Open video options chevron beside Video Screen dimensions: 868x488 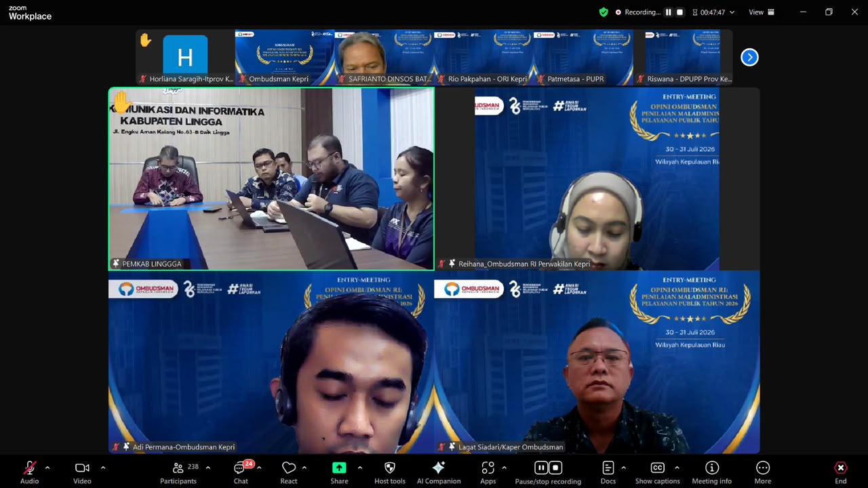pyautogui.click(x=103, y=468)
